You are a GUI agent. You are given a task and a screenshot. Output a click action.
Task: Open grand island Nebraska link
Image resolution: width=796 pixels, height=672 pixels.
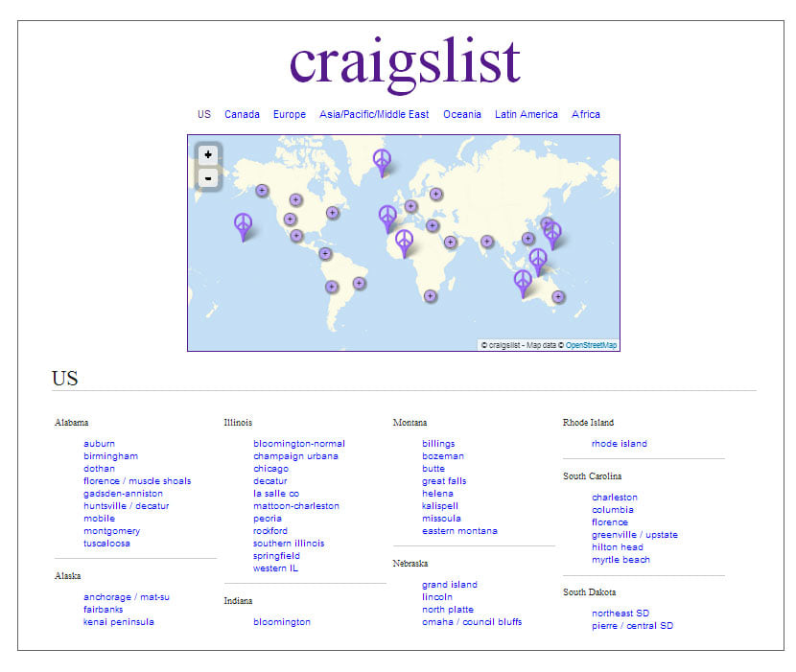[449, 584]
